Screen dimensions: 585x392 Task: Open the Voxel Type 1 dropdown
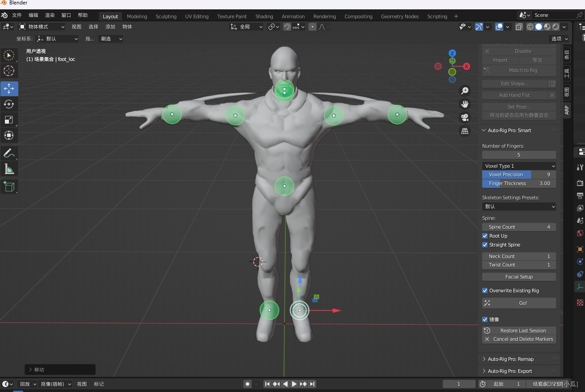[x=519, y=166]
